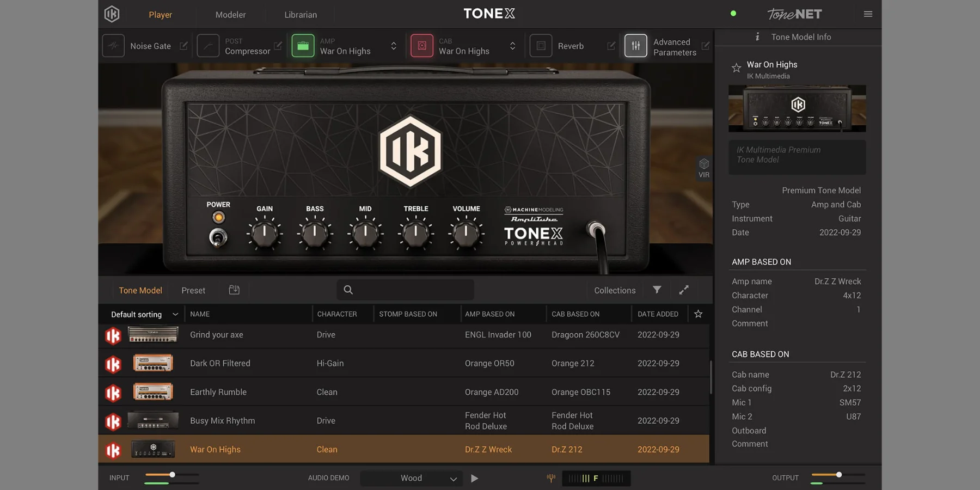980x490 pixels.
Task: Toggle the Noise Gate on or off
Action: tap(113, 46)
